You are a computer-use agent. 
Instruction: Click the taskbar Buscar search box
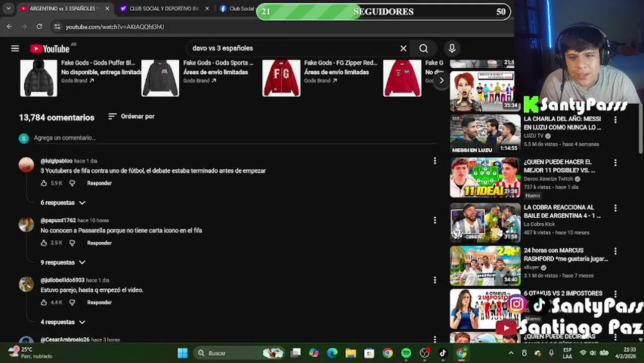point(239,353)
